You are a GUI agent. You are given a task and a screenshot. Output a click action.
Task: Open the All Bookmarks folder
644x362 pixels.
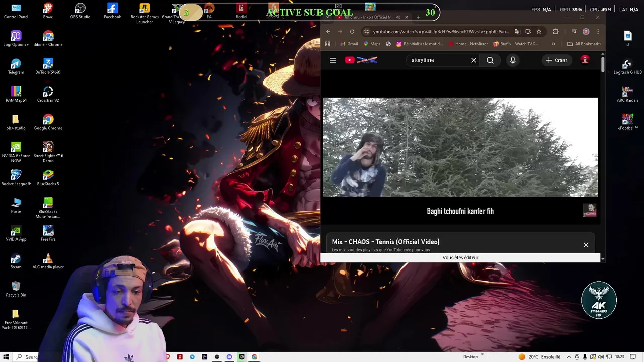[x=584, y=44]
